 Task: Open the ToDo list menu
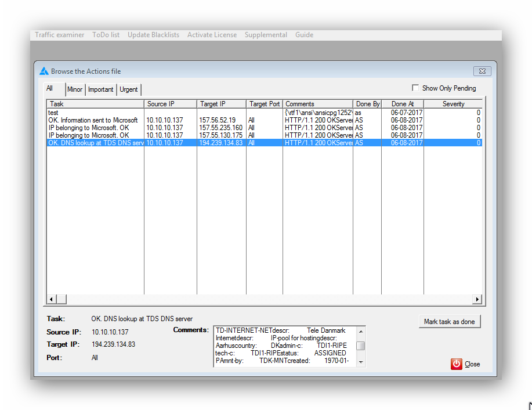tap(106, 35)
